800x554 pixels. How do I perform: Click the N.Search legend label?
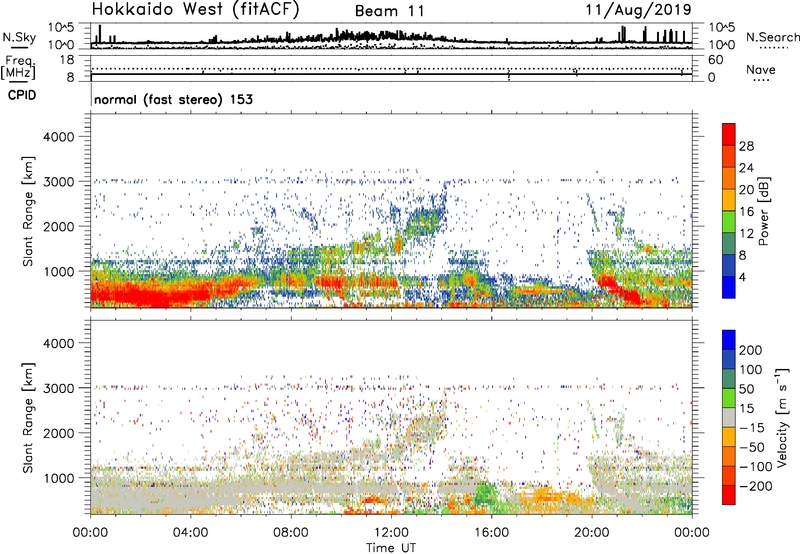(x=772, y=37)
